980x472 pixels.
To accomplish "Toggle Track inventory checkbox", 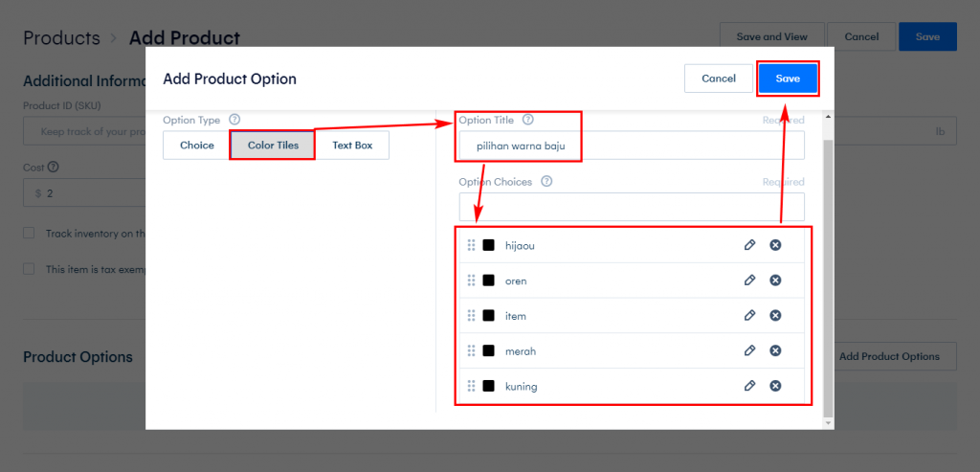I will [x=29, y=234].
